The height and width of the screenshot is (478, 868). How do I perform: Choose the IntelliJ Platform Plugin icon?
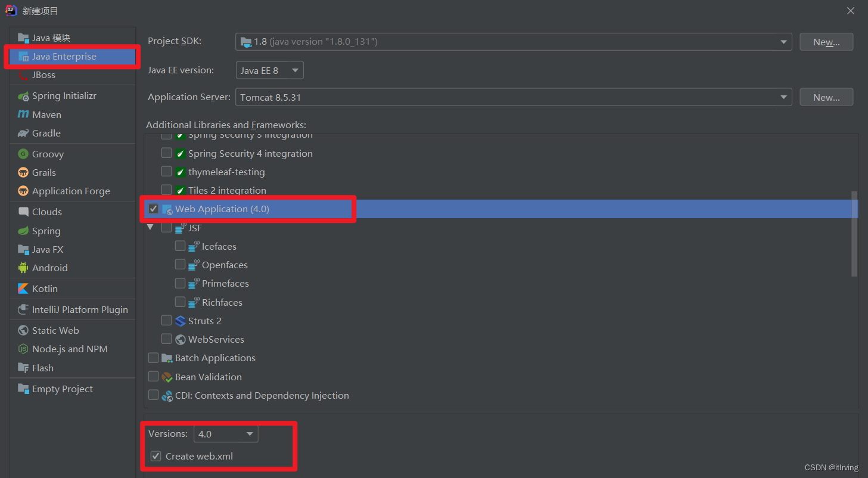click(23, 310)
